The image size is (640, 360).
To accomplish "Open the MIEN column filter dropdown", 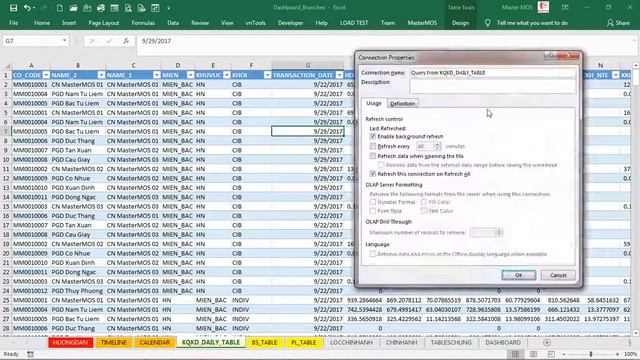I will [190, 75].
